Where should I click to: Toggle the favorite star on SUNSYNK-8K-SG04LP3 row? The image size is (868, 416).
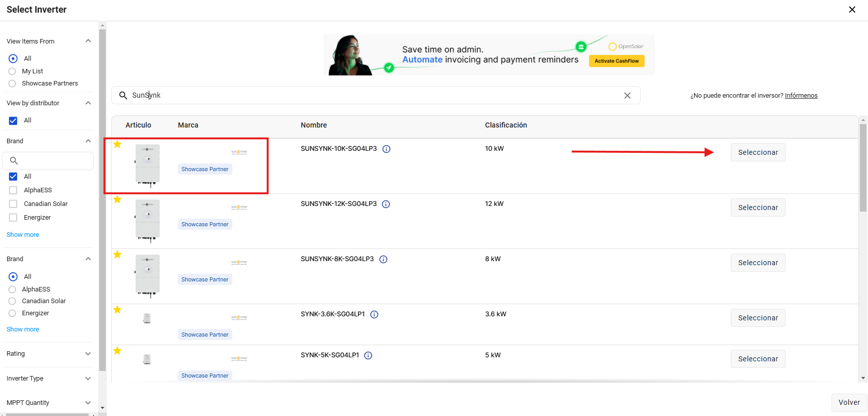[117, 255]
